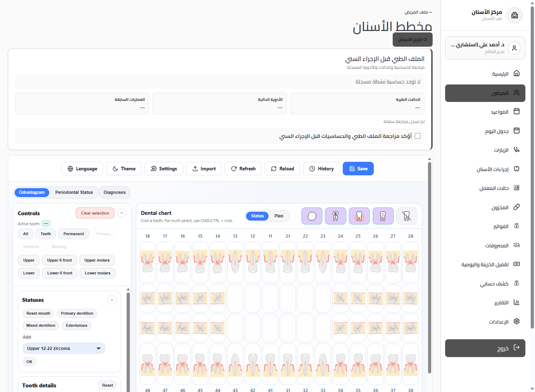The height and width of the screenshot is (392, 535).
Task: Open the Periodontal Status tab
Action: pyautogui.click(x=74, y=192)
